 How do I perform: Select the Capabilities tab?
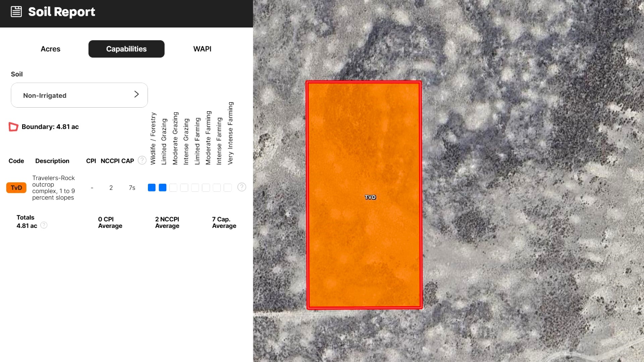[x=126, y=49]
